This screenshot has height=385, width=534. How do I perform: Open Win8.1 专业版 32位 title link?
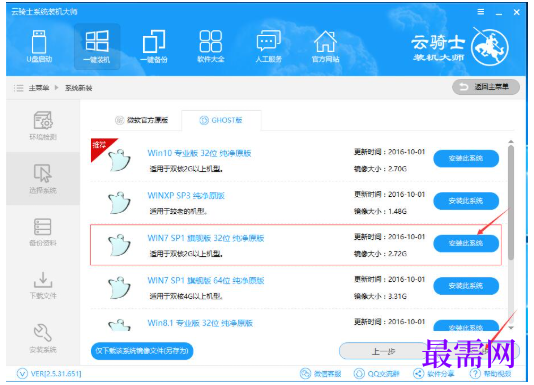tap(200, 323)
